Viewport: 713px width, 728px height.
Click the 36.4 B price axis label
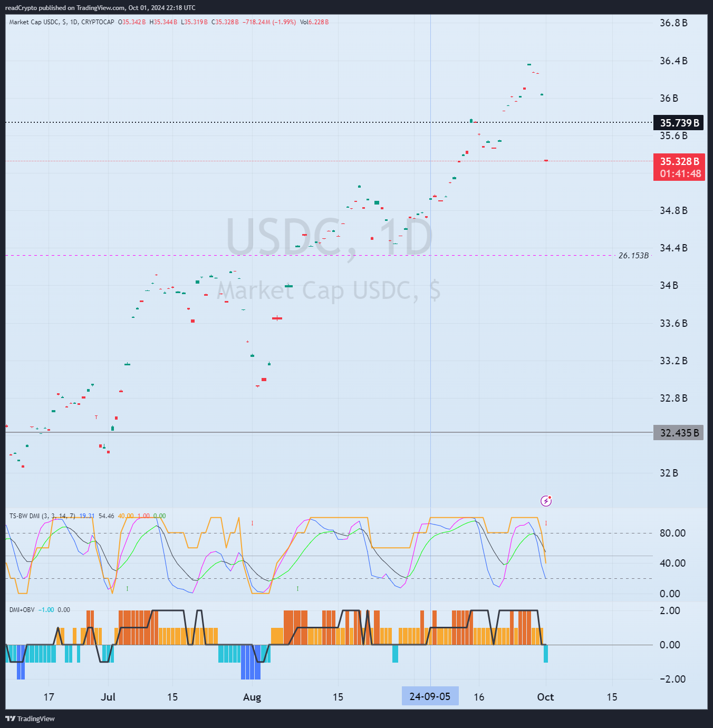point(673,61)
